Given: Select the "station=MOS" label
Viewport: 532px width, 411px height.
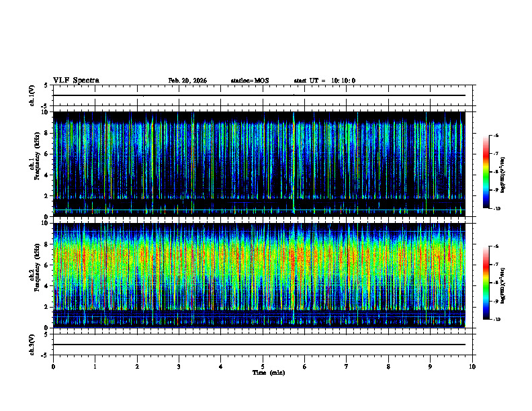Looking at the screenshot, I should pos(250,81).
